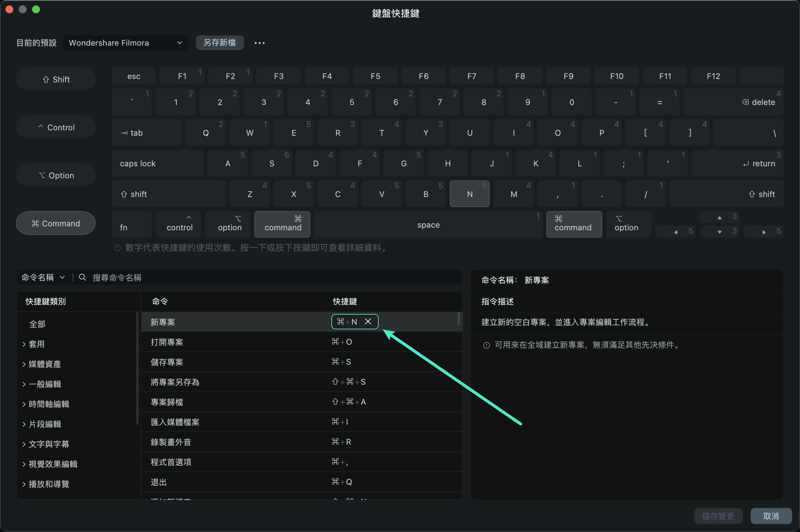
Task: Click the 取消 button
Action: (771, 516)
